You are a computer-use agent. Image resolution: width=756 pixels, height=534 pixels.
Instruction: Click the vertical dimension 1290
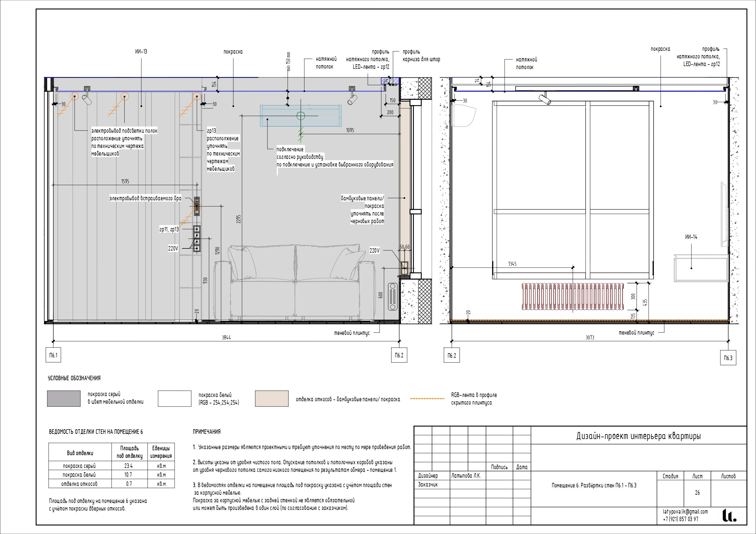point(217,251)
